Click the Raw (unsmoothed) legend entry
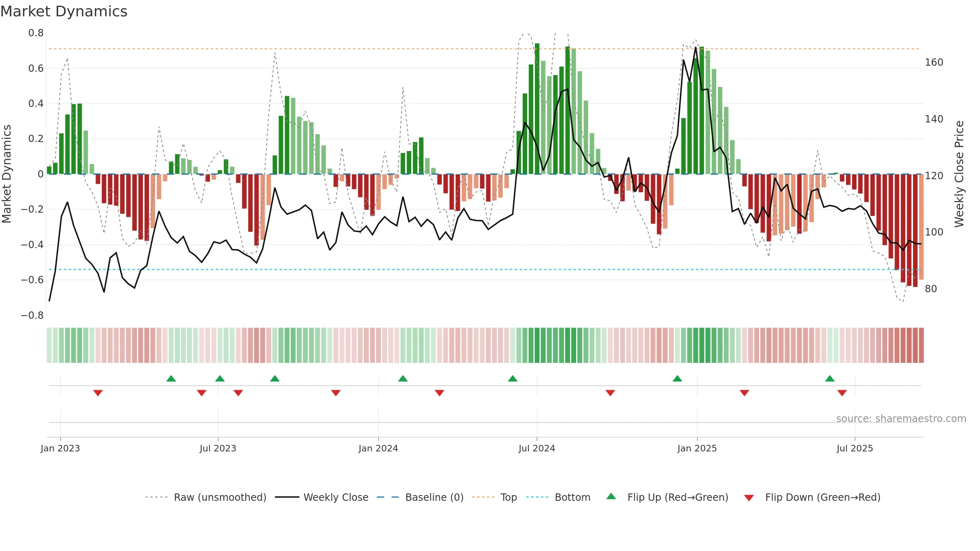Screen dimensions: 980x551 [206, 497]
